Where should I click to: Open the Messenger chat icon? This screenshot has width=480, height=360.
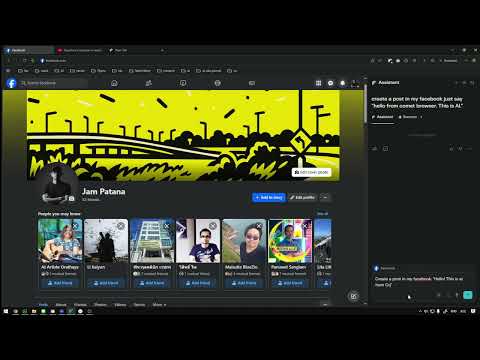point(330,83)
